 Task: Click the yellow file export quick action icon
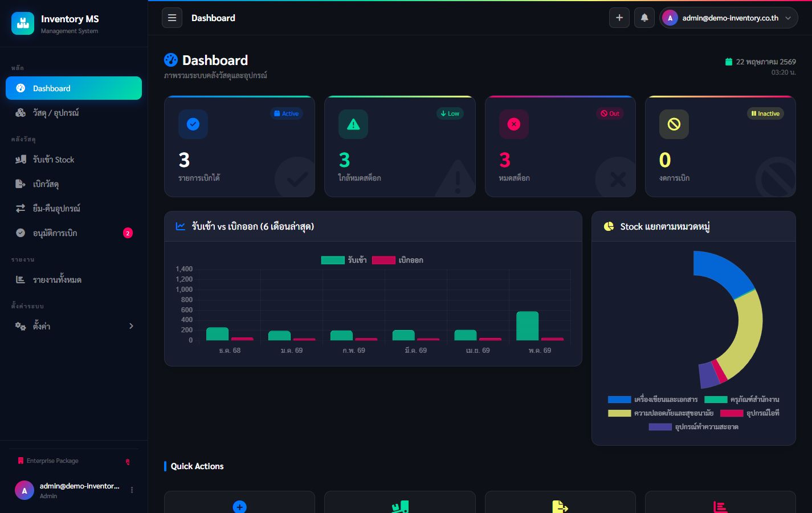560,507
